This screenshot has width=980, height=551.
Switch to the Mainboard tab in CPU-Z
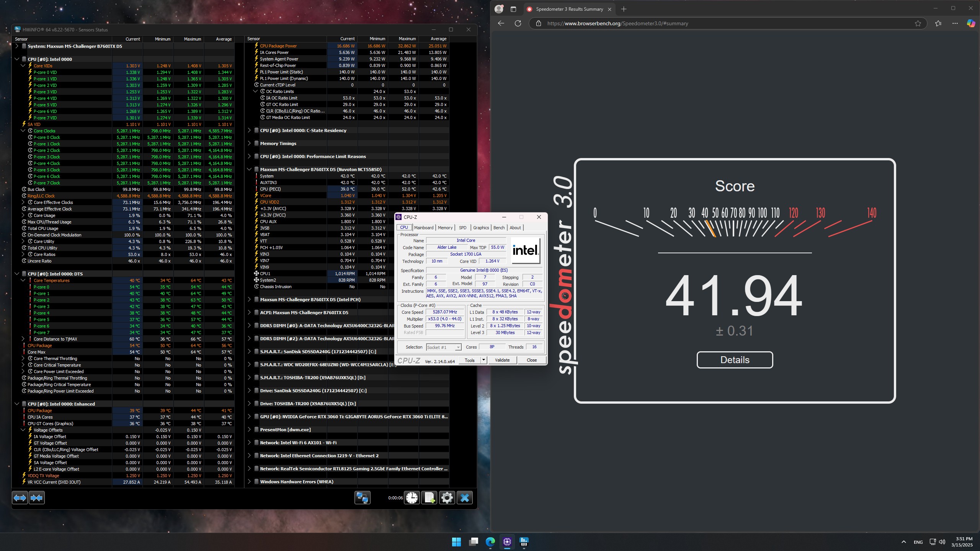424,228
